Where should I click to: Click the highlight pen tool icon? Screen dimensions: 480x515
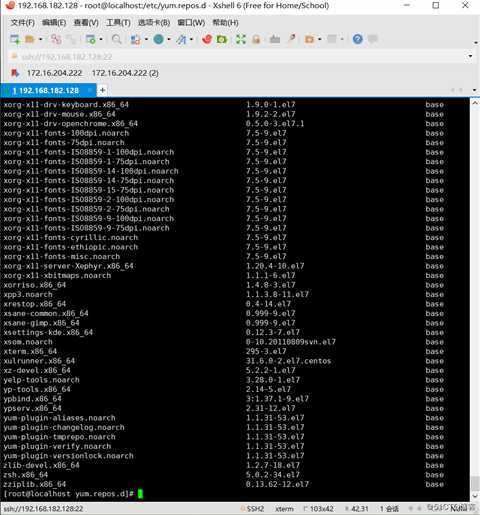pyautogui.click(x=292, y=39)
